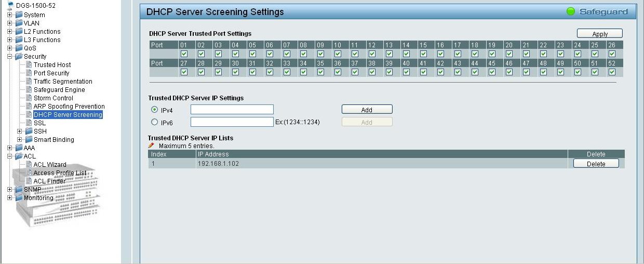Expand the SSH tree node

(20, 131)
